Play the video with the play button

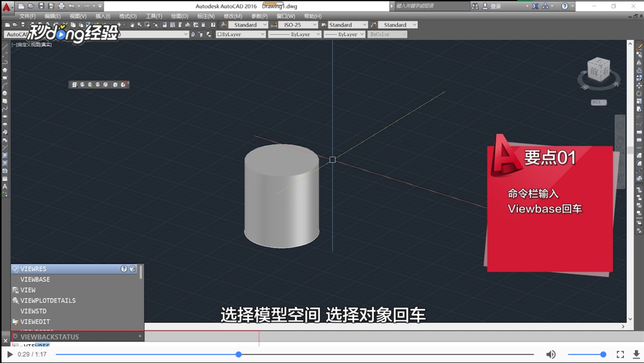pyautogui.click(x=10, y=354)
